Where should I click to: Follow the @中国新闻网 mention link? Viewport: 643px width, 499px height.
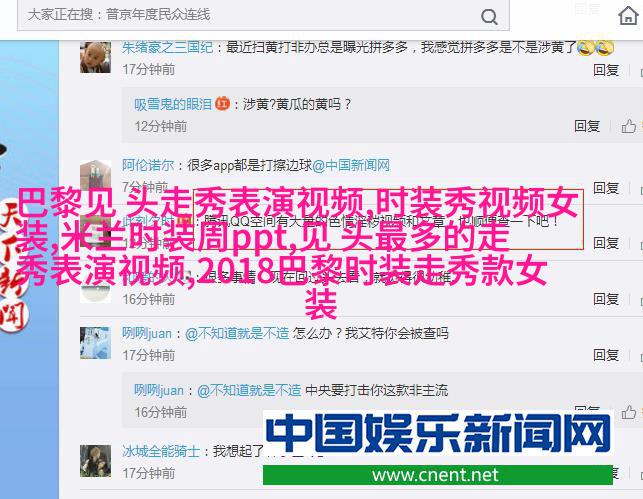click(351, 166)
